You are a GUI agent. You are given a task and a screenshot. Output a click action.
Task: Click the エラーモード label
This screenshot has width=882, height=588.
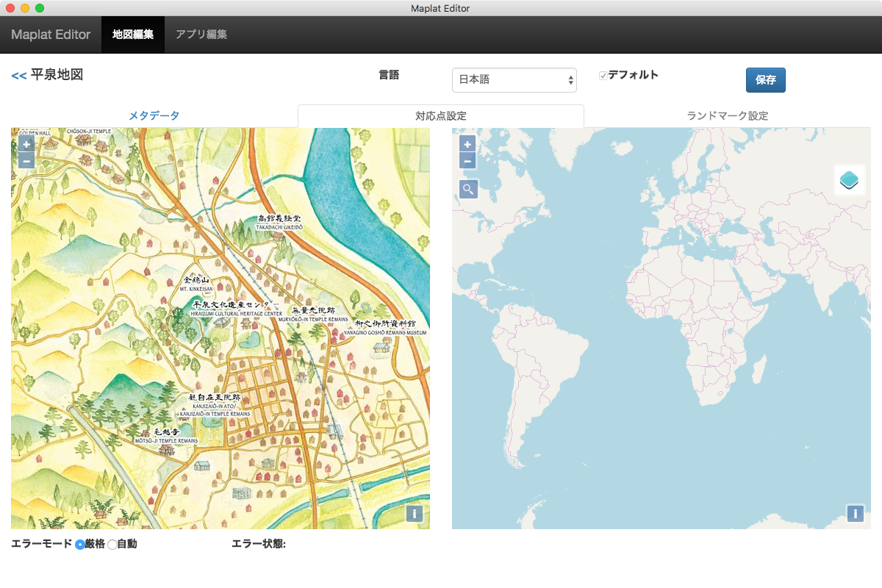pos(42,545)
